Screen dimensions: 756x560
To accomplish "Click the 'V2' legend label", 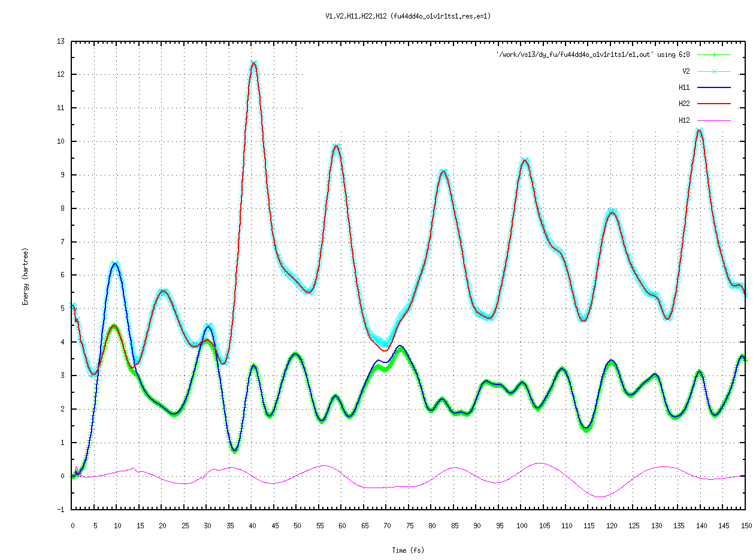I will pyautogui.click(x=685, y=71).
